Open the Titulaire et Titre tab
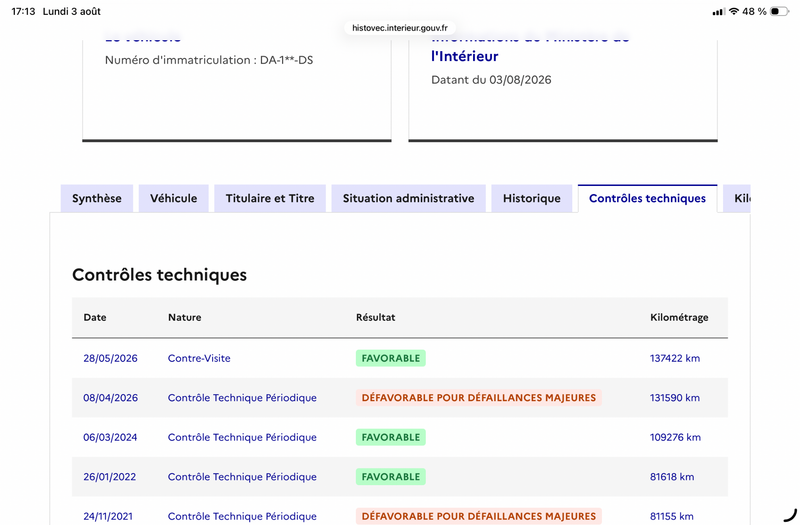This screenshot has width=800, height=525. coord(270,198)
